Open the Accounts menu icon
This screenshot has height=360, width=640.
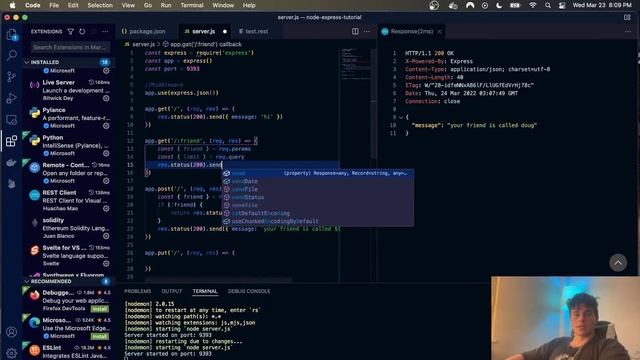pos(11,332)
